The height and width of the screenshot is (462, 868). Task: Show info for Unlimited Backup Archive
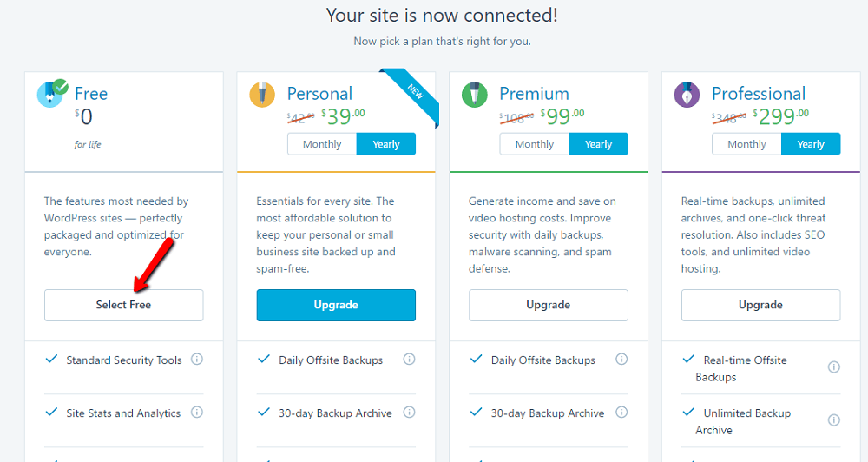tap(833, 420)
